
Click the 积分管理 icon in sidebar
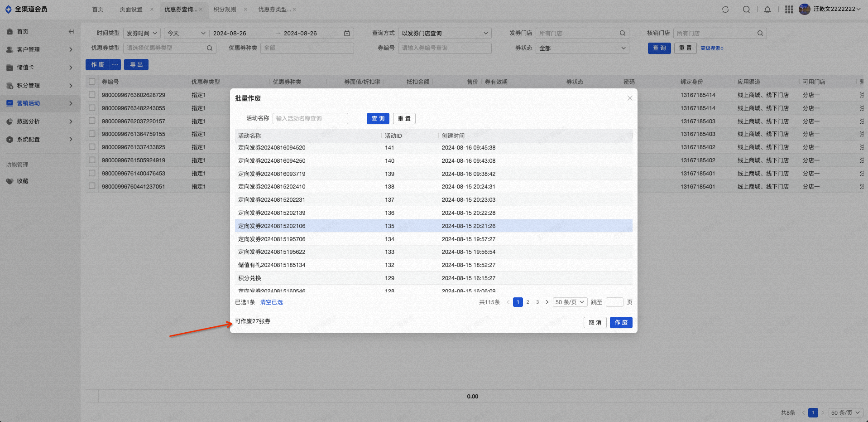(10, 86)
